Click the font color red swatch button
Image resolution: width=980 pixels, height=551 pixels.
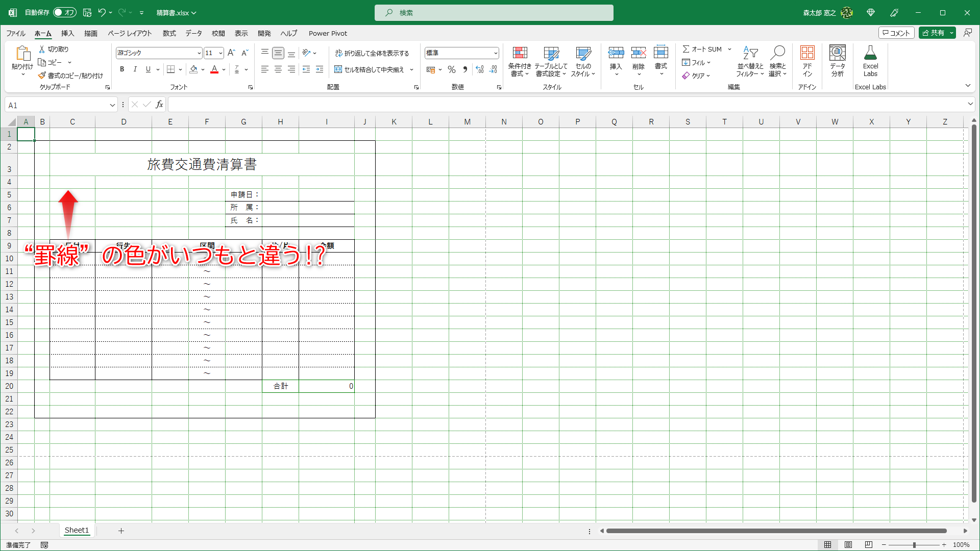[214, 69]
